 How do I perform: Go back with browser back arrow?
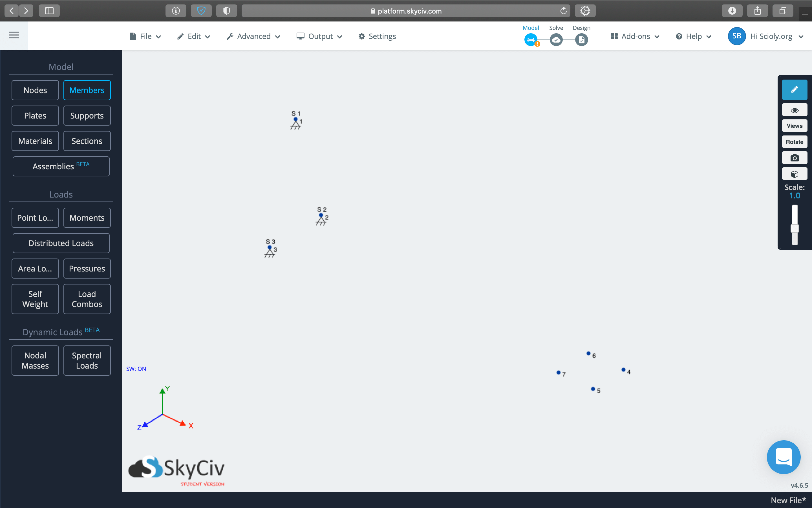11,11
